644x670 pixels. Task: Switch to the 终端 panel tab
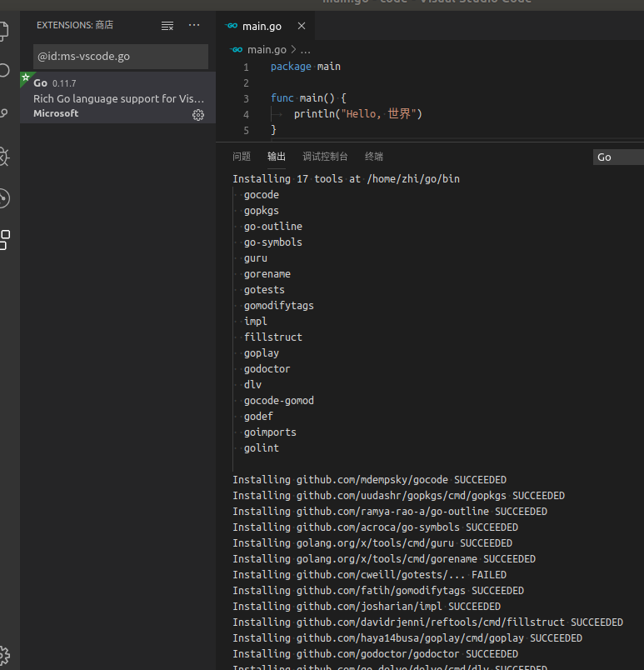pos(374,157)
